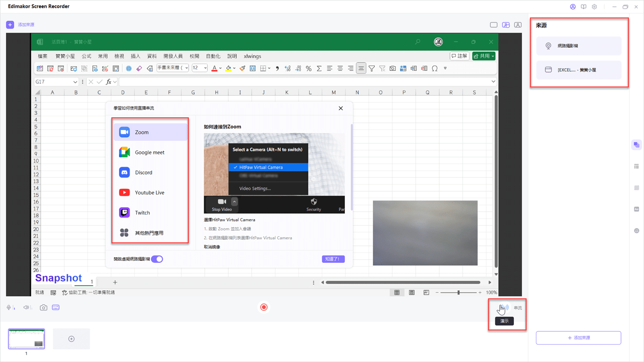Click the filter funnel icon in Excel

[371, 68]
